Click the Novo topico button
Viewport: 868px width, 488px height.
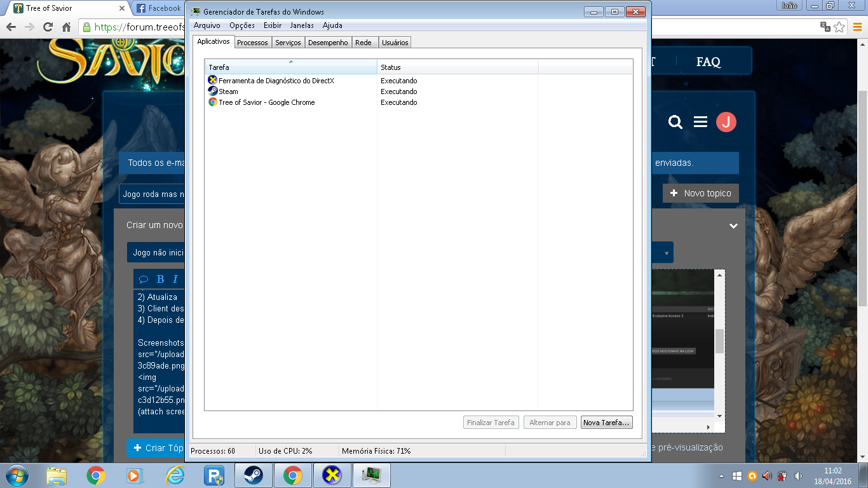[700, 193]
